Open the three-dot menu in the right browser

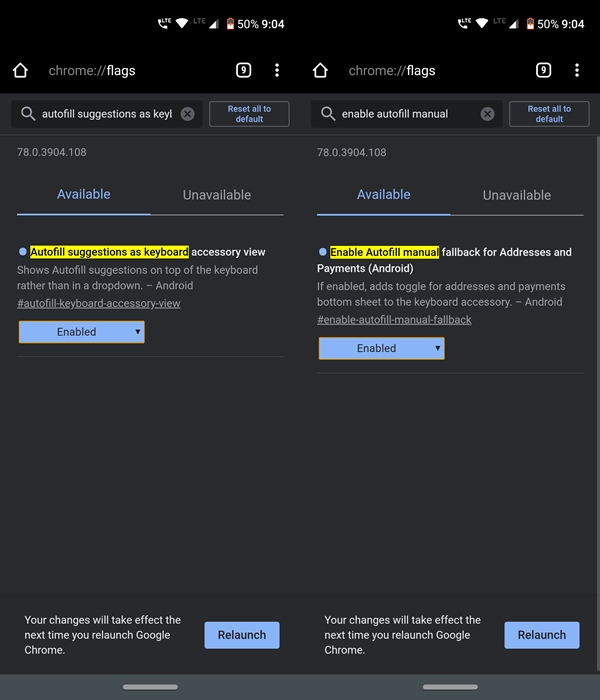tap(577, 71)
